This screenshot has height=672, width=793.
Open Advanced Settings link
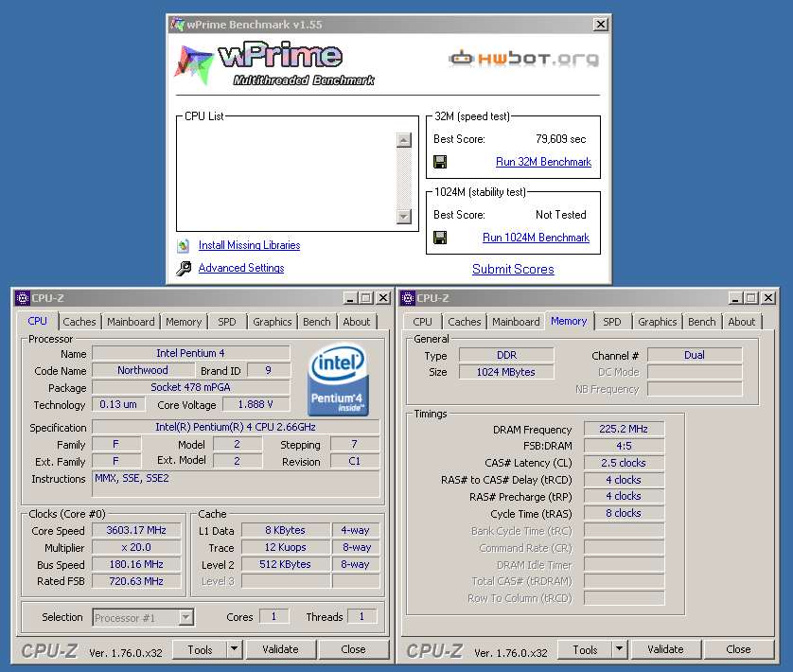coord(241,268)
